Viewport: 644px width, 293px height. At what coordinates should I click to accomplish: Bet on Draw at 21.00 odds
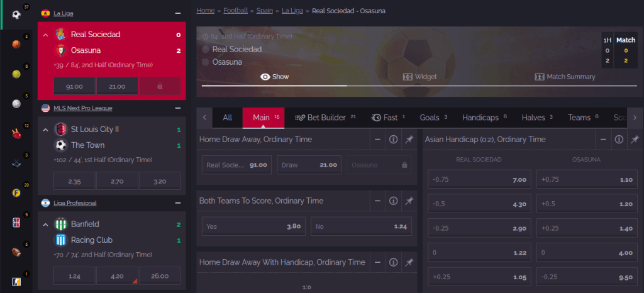[309, 165]
